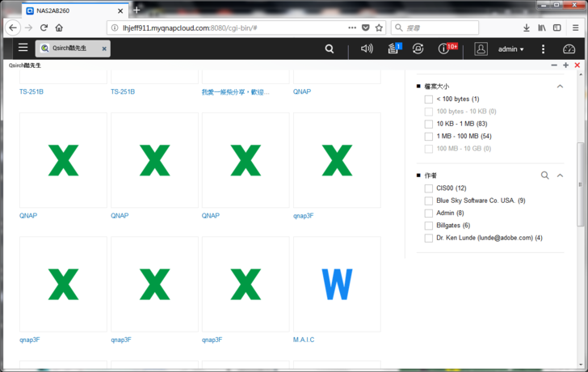Open the external devices icon
Screen dimensions: 588x372
click(418, 49)
